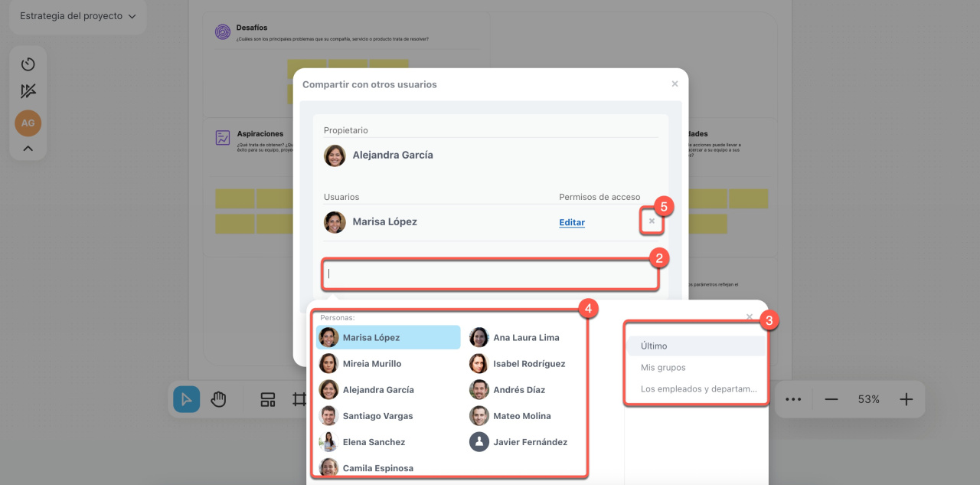Pick Santiago Vargas from people list

click(x=377, y=416)
